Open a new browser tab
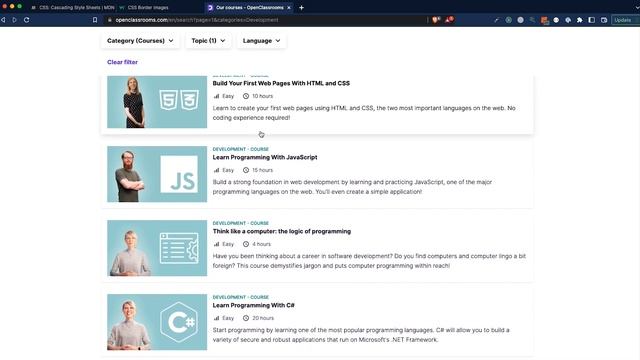 [x=301, y=7]
